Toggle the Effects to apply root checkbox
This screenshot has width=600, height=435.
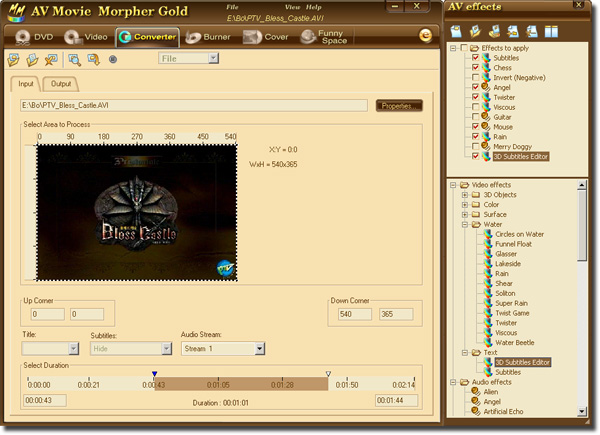[x=464, y=48]
